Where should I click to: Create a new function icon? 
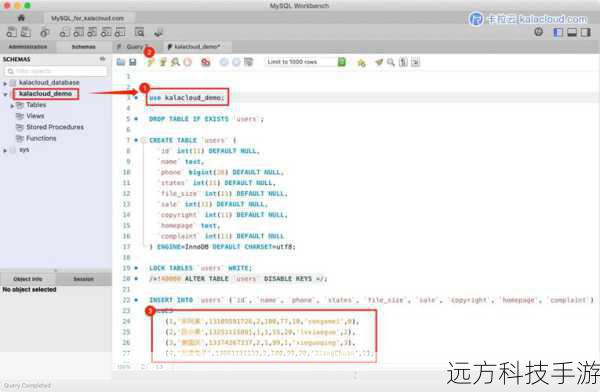coord(120,33)
